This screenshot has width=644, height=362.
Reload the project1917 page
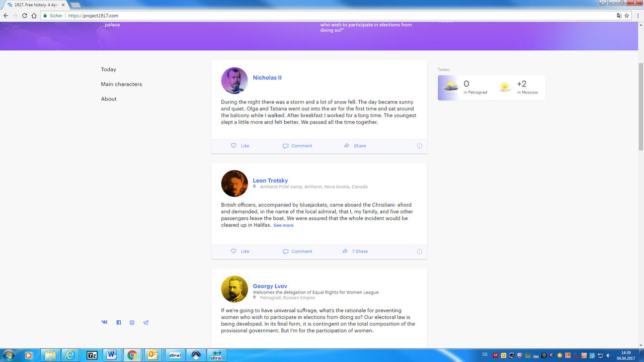(24, 16)
